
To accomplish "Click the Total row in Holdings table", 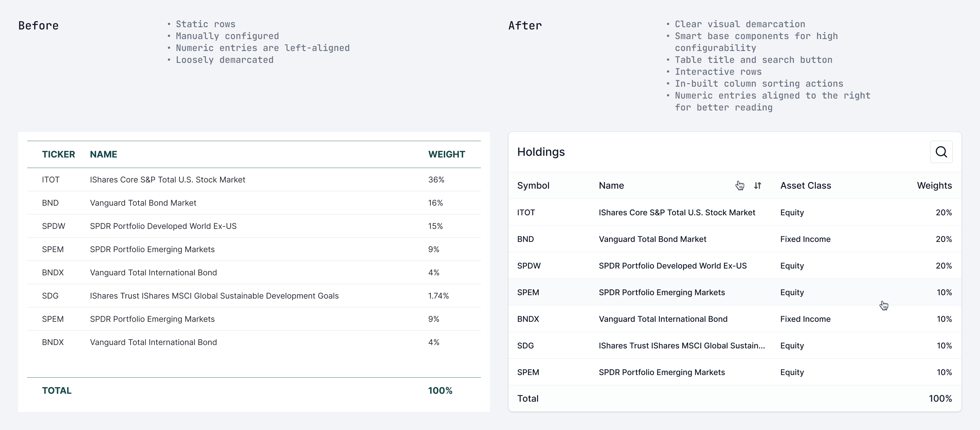I will point(734,399).
